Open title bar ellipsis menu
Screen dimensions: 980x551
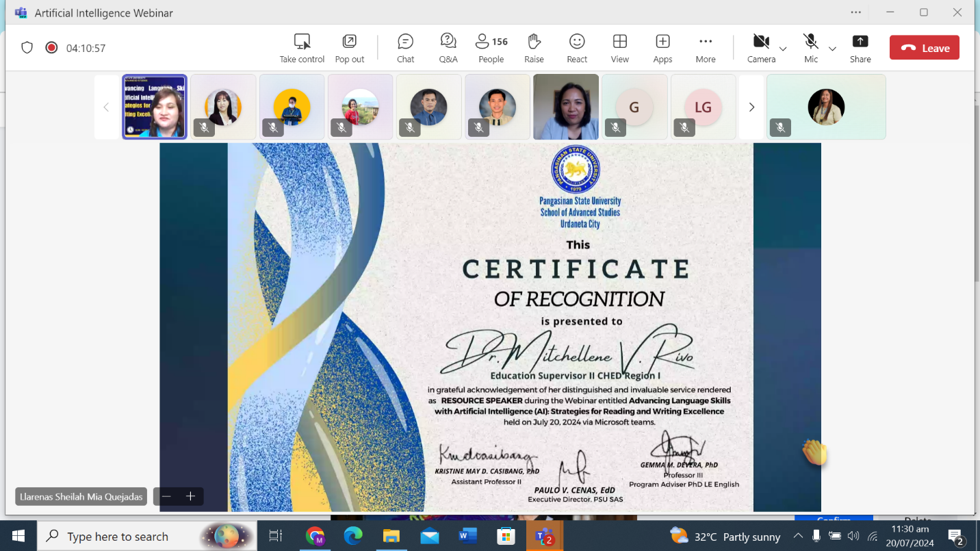tap(855, 12)
